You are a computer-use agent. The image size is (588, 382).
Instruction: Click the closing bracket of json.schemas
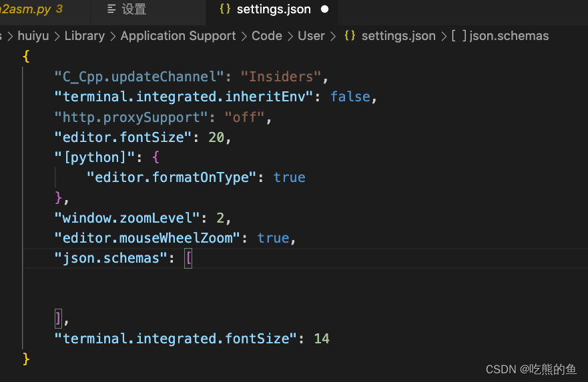[x=58, y=319]
